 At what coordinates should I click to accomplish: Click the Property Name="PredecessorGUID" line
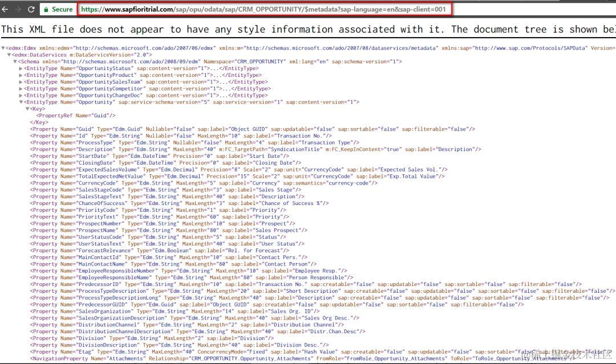pos(277,304)
